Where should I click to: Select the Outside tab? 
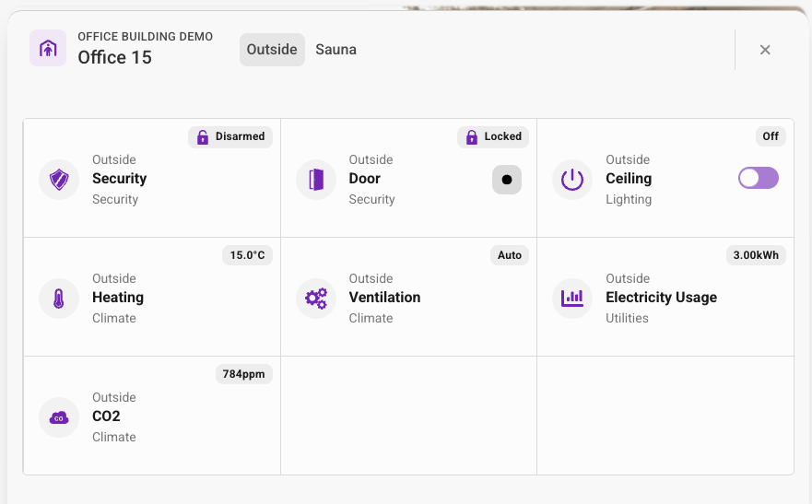click(272, 50)
